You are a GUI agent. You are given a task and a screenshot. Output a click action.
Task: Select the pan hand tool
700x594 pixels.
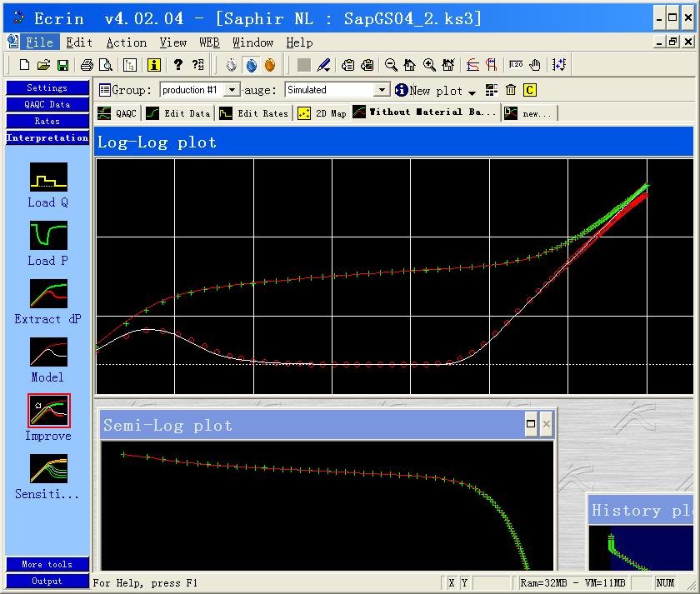click(535, 65)
